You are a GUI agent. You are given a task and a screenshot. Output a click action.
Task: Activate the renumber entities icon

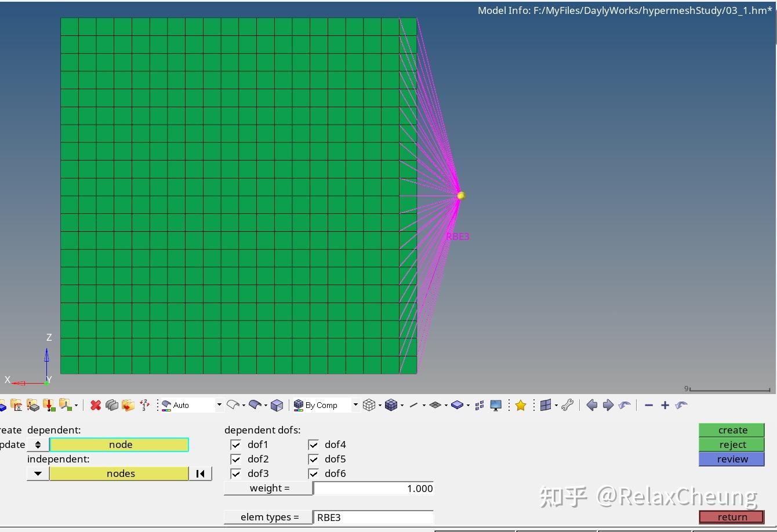[x=144, y=405]
